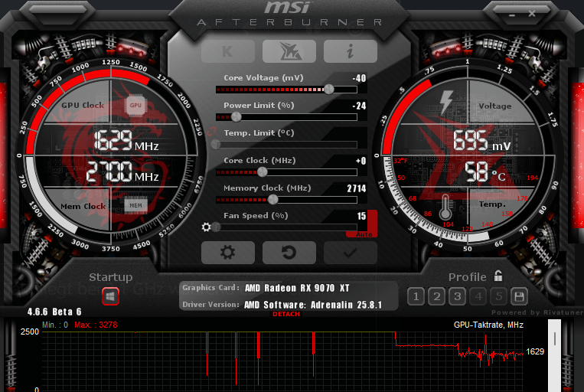Toggle Apply at Windows Startup button

pos(110,295)
